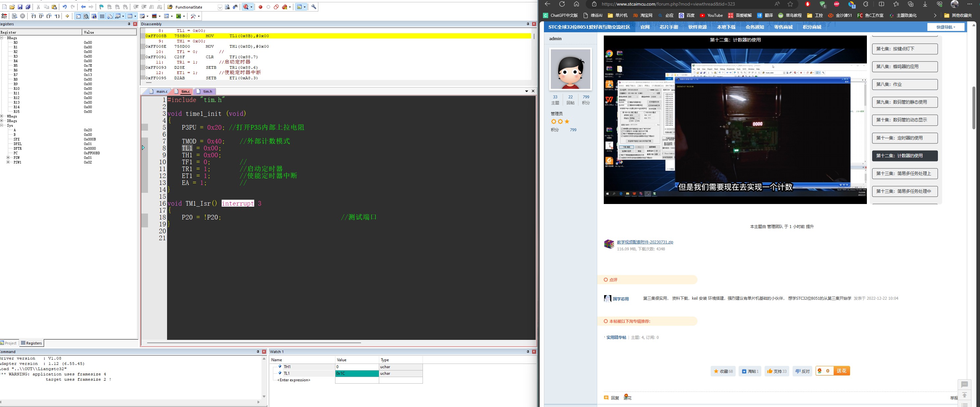Click the 支持 thumbs-up button
This screenshot has width=980, height=407.
pos(776,371)
